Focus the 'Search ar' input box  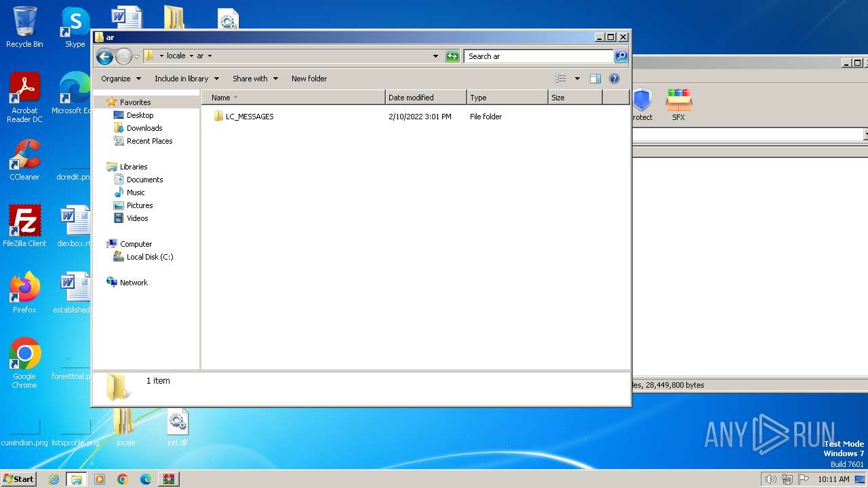(539, 56)
